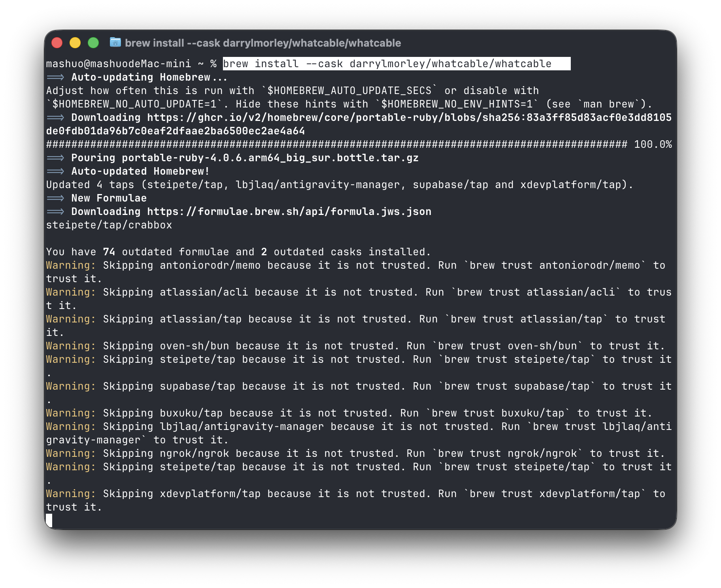Click the warning about antoniorodr/memo

coord(356,272)
